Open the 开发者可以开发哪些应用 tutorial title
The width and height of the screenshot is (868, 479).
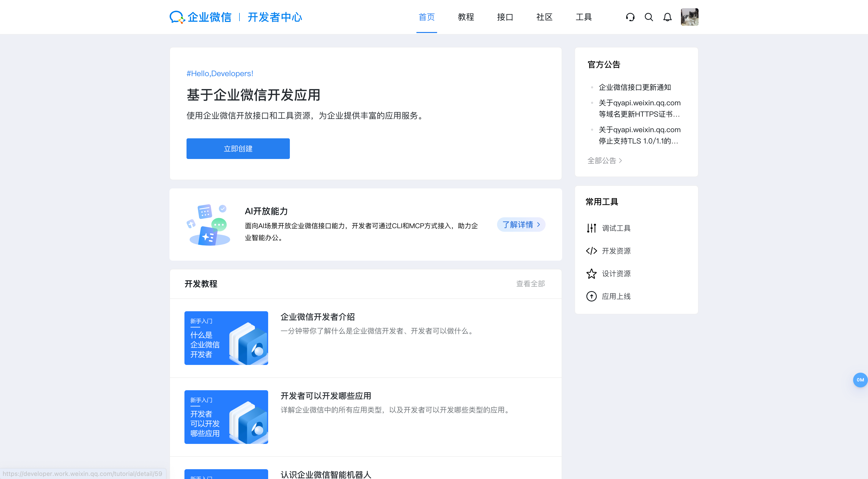[326, 396]
